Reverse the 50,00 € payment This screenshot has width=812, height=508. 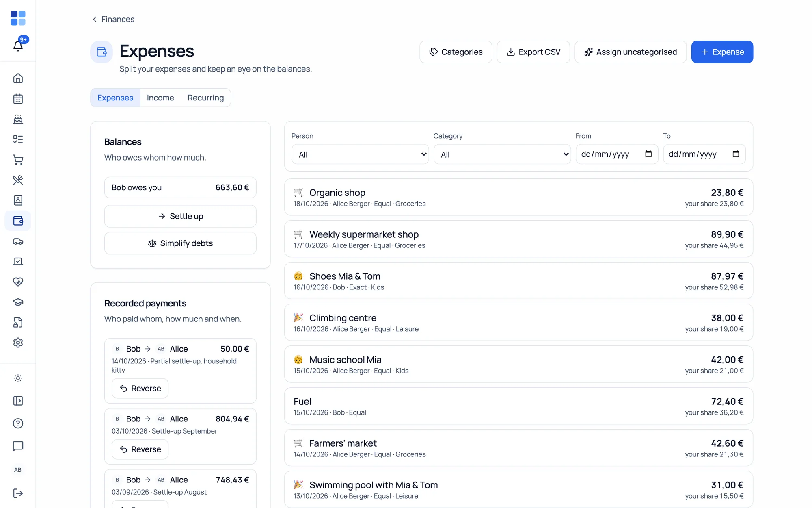point(140,389)
